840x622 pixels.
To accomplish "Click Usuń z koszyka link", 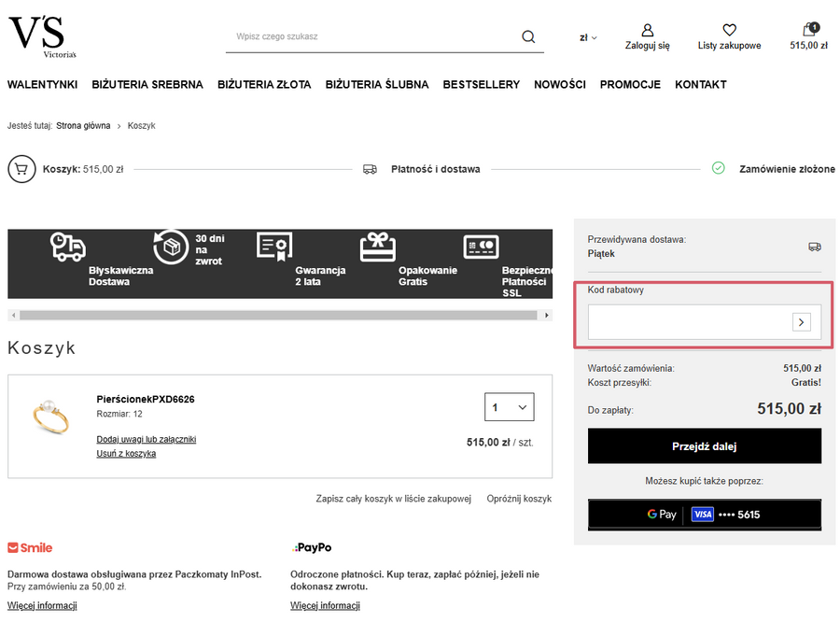I will pyautogui.click(x=126, y=454).
